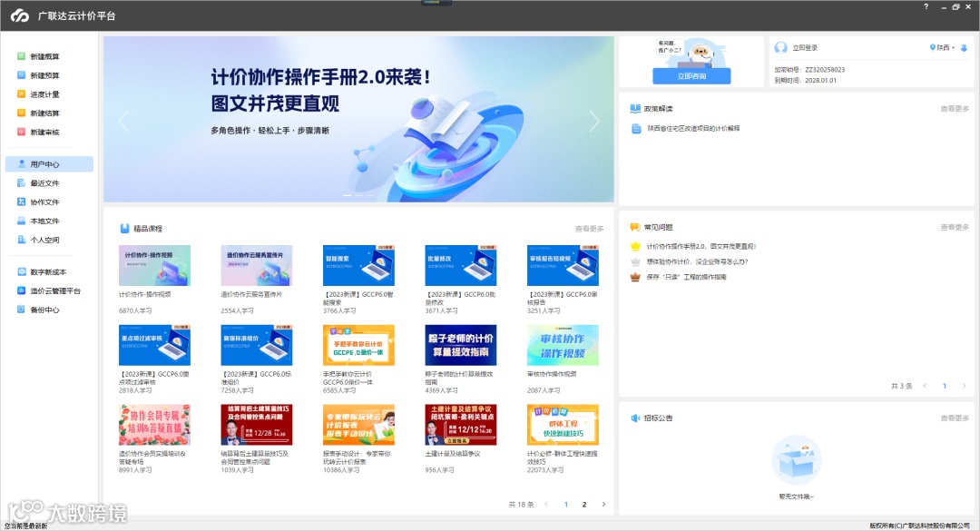The image size is (980, 531).
Task: Open the 陕西 region dropdown
Action: [x=943, y=47]
